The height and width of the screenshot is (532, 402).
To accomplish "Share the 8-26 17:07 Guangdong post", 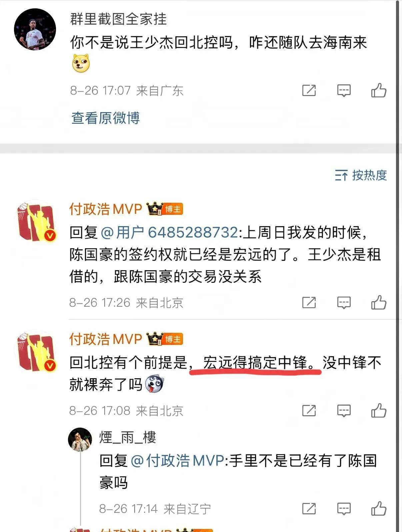I will coord(309,90).
